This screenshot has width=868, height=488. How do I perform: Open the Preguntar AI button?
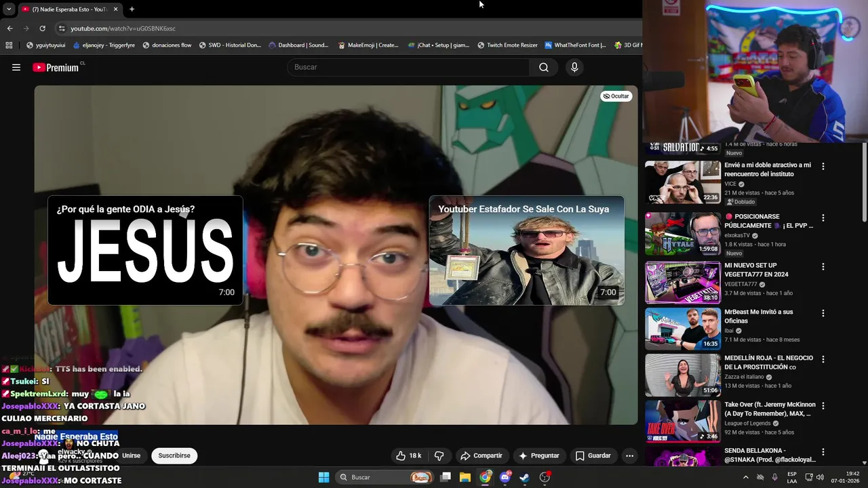click(539, 455)
